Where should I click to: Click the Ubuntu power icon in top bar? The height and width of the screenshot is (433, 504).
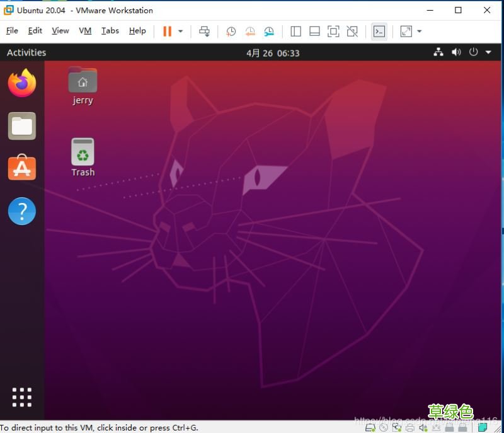474,52
